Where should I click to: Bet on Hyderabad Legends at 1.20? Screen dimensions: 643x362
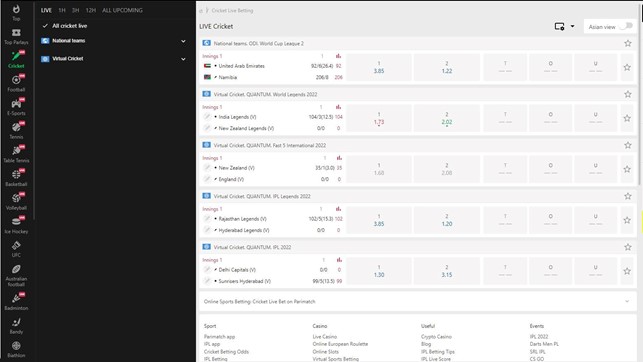tap(447, 220)
